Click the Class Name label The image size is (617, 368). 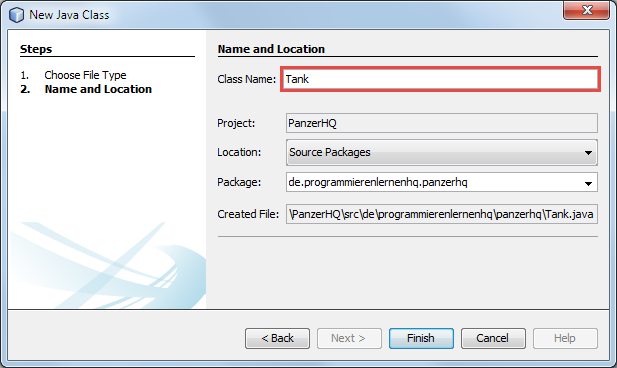(x=246, y=79)
